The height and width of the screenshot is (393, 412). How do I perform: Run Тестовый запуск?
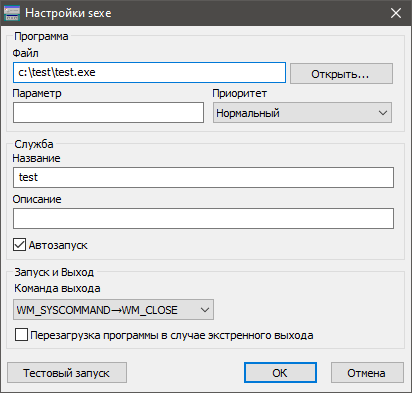(x=67, y=373)
